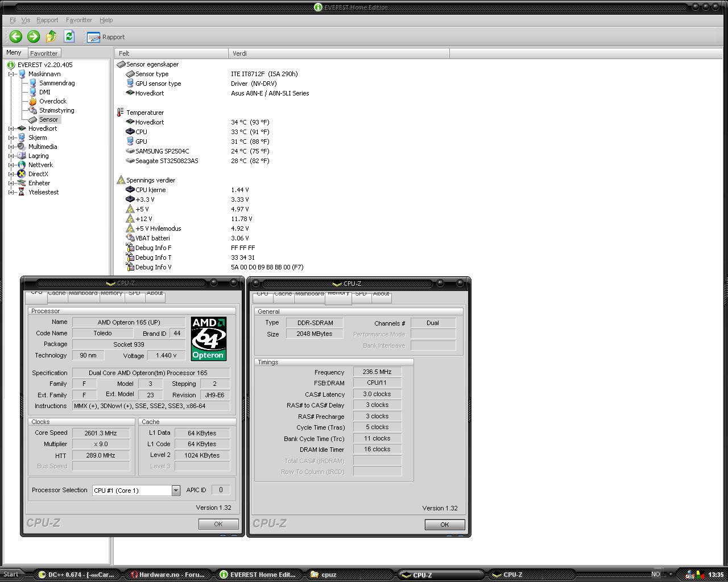Collapse the Maskinnavn tree node

[11, 74]
